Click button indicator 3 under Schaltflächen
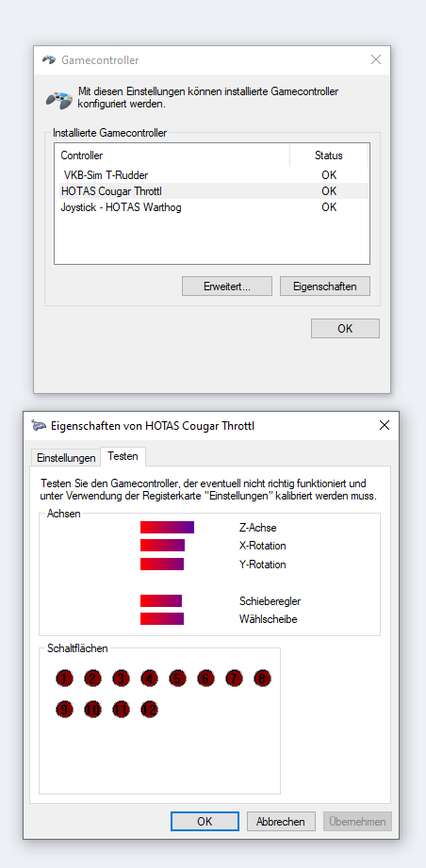 click(x=121, y=679)
